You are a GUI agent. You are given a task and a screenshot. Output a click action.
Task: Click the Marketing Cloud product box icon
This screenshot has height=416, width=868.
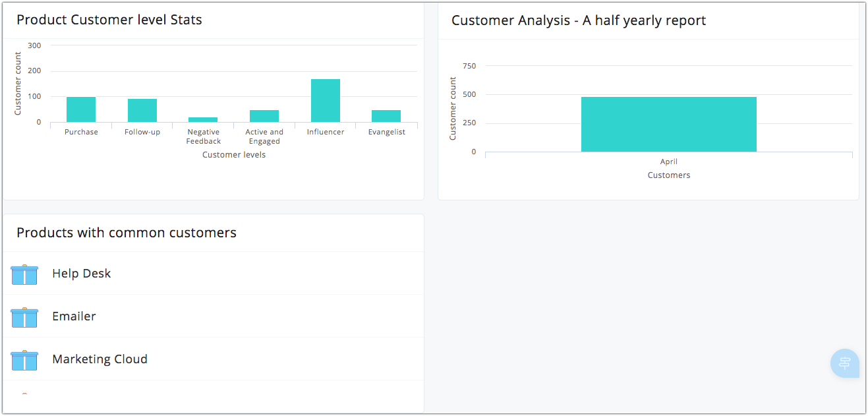pyautogui.click(x=24, y=360)
